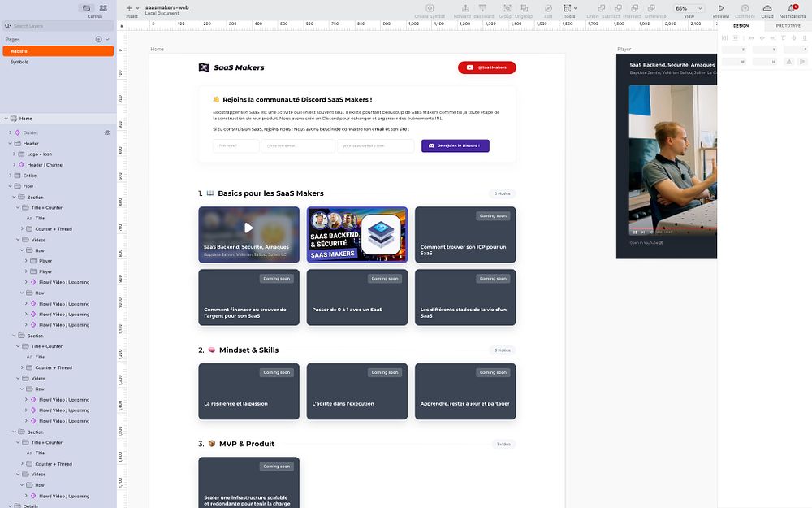This screenshot has width=812, height=508.
Task: Click the Ungroup layers icon
Action: click(x=524, y=8)
